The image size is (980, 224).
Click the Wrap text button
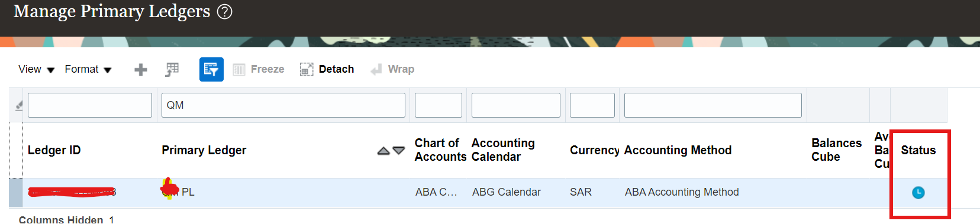[392, 69]
